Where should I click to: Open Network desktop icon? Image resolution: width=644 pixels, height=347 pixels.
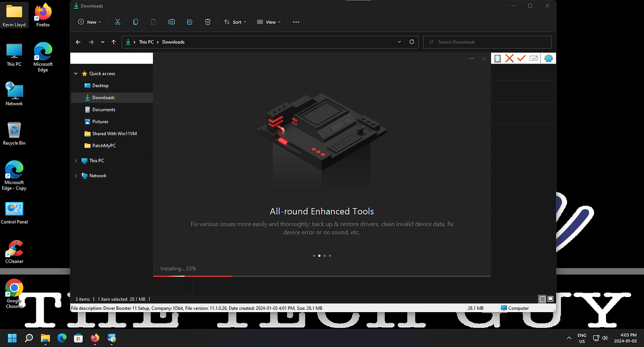(x=14, y=94)
